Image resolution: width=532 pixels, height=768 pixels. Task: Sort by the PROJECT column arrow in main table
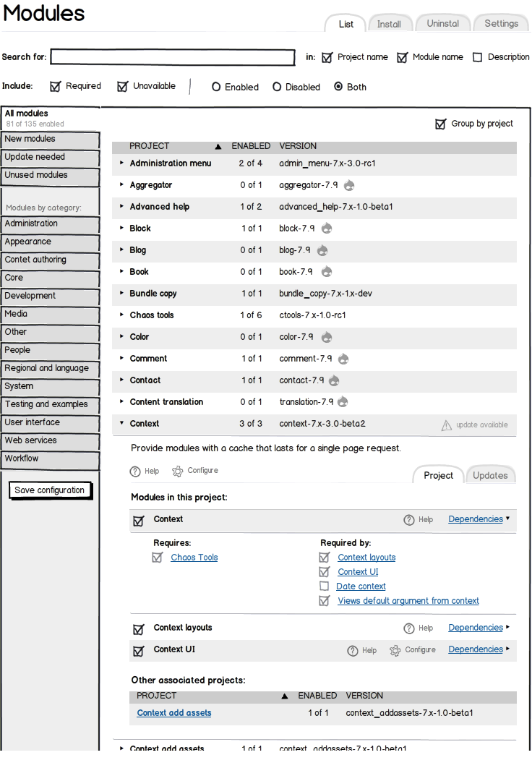click(x=218, y=147)
